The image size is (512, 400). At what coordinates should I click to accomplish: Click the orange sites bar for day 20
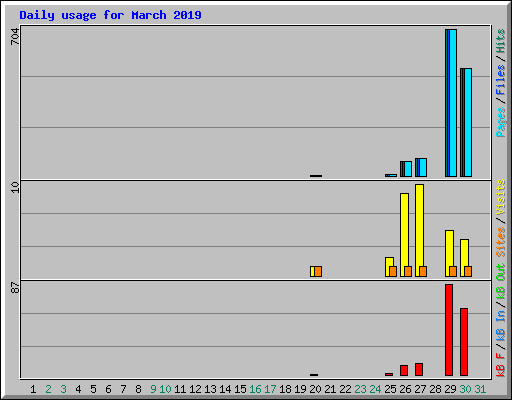[x=318, y=271]
